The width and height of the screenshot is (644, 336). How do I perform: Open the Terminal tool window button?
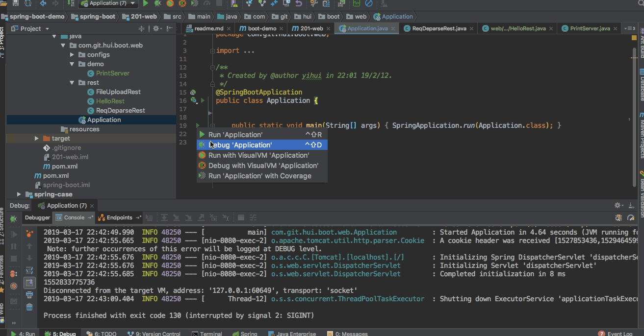pyautogui.click(x=207, y=334)
